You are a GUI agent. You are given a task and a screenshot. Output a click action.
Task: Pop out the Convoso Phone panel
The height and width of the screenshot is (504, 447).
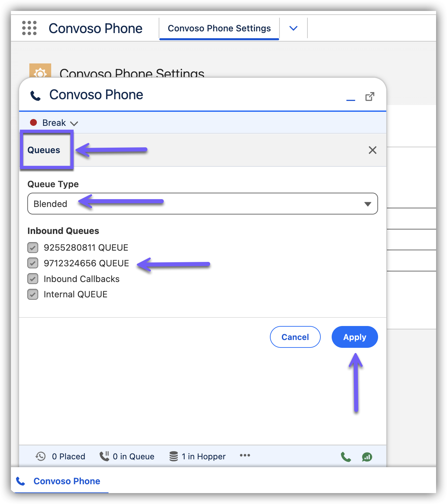(x=370, y=97)
